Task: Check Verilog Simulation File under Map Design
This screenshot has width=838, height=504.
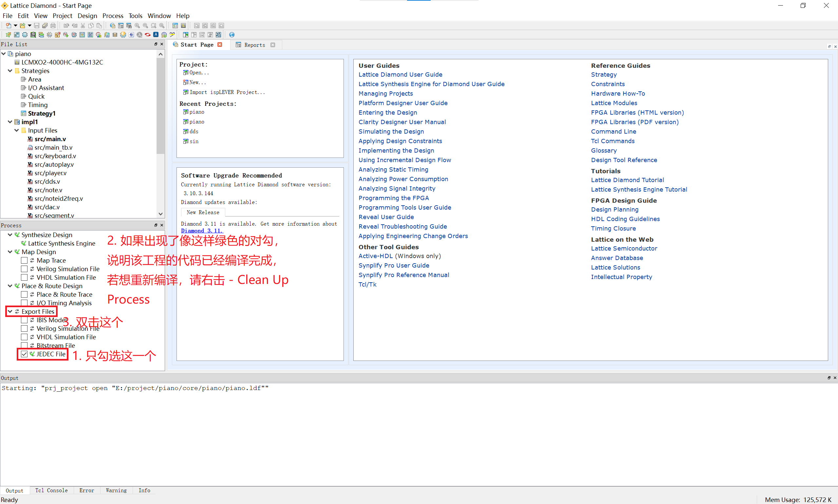Action: point(24,269)
